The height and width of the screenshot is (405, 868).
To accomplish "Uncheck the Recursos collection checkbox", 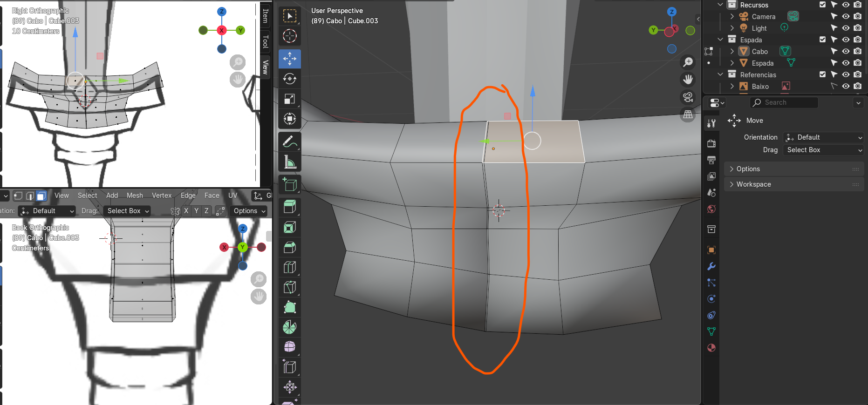I will pyautogui.click(x=822, y=5).
